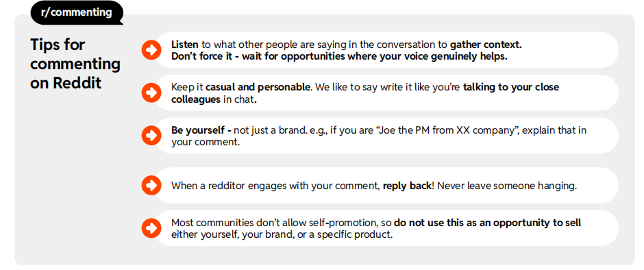644x270 pixels.
Task: Click the 'Don't force it' sentence
Action: (x=339, y=57)
